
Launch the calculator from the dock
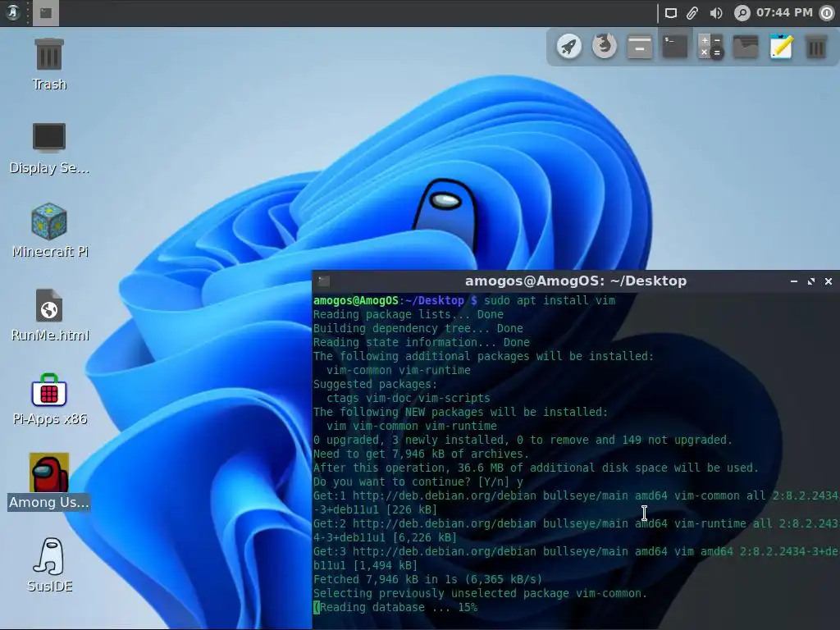pos(710,47)
